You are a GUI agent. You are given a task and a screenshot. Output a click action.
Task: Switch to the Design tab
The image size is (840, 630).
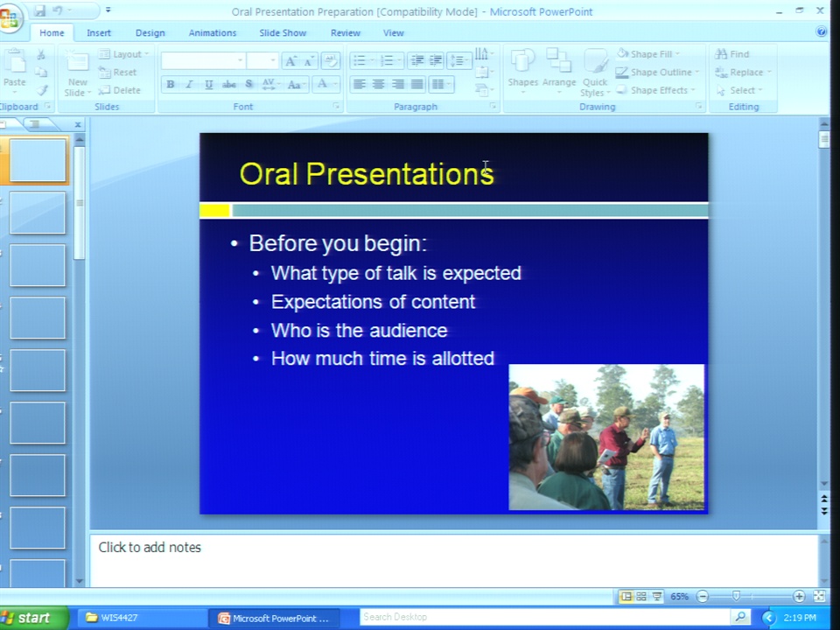point(150,32)
